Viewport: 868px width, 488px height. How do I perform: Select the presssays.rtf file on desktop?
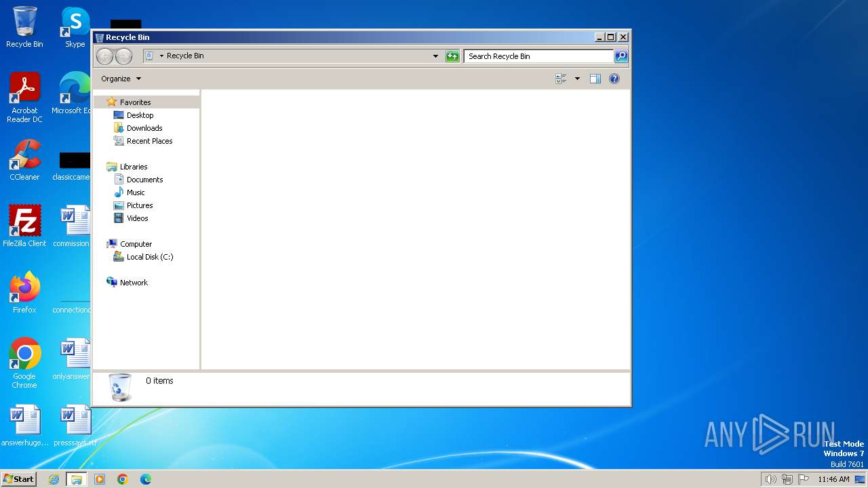point(75,426)
